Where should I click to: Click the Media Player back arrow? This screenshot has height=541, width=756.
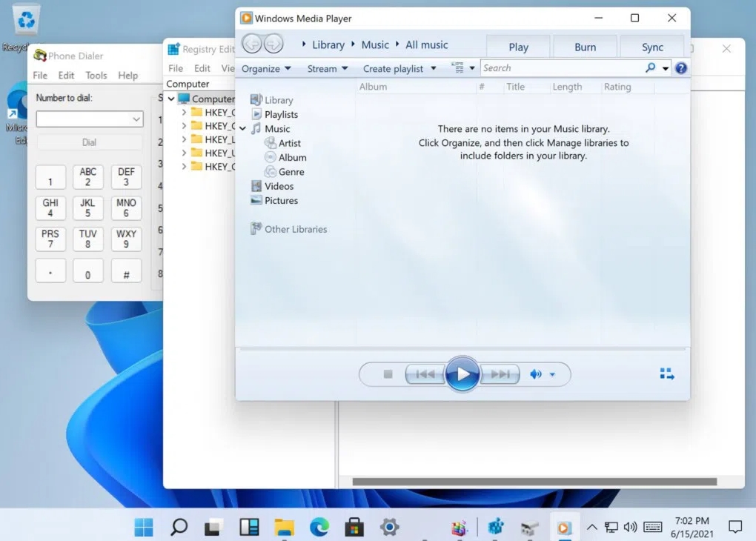point(251,44)
